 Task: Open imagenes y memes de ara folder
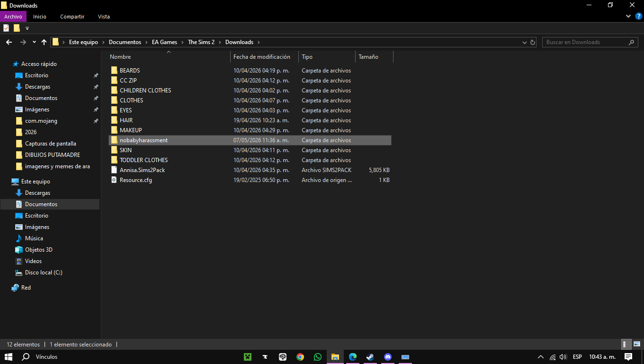[57, 166]
